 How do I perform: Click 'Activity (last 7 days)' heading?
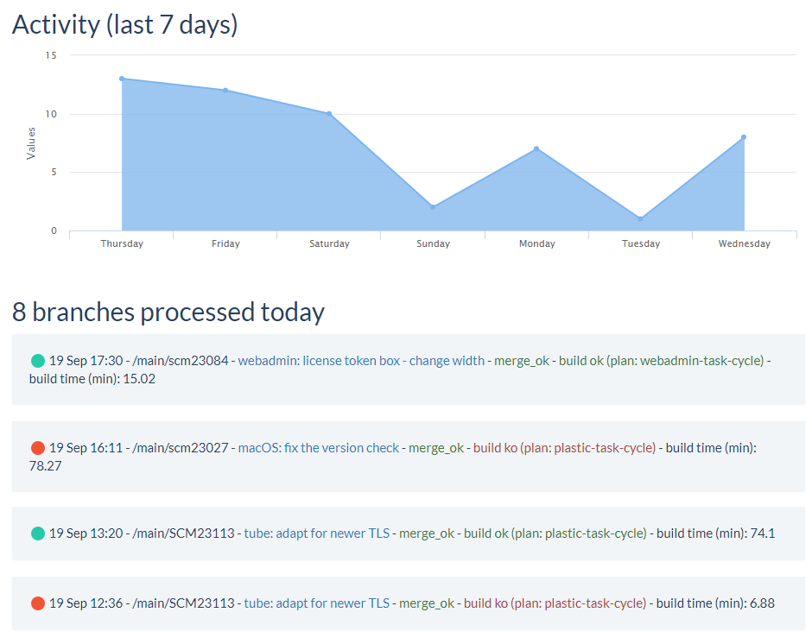click(x=124, y=24)
